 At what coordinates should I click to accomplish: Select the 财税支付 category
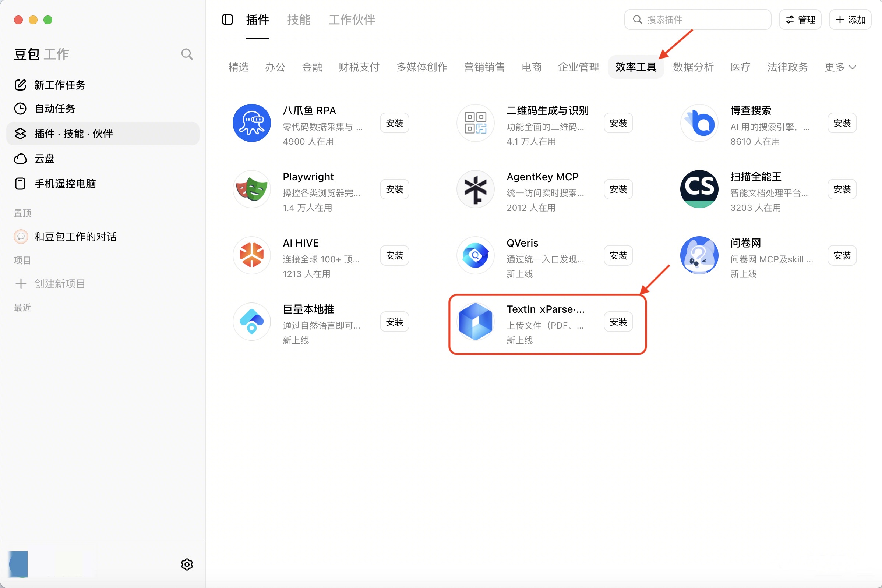pyautogui.click(x=359, y=67)
